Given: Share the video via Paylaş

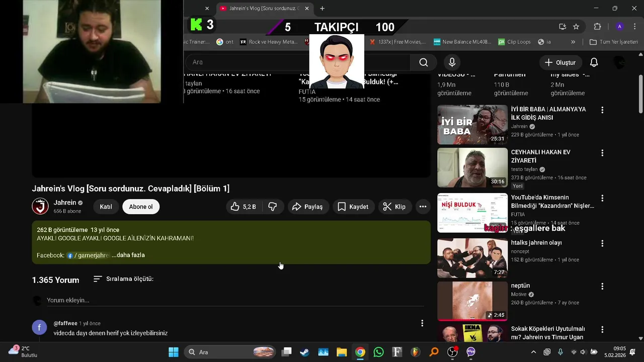Looking at the screenshot, I should coord(307,207).
